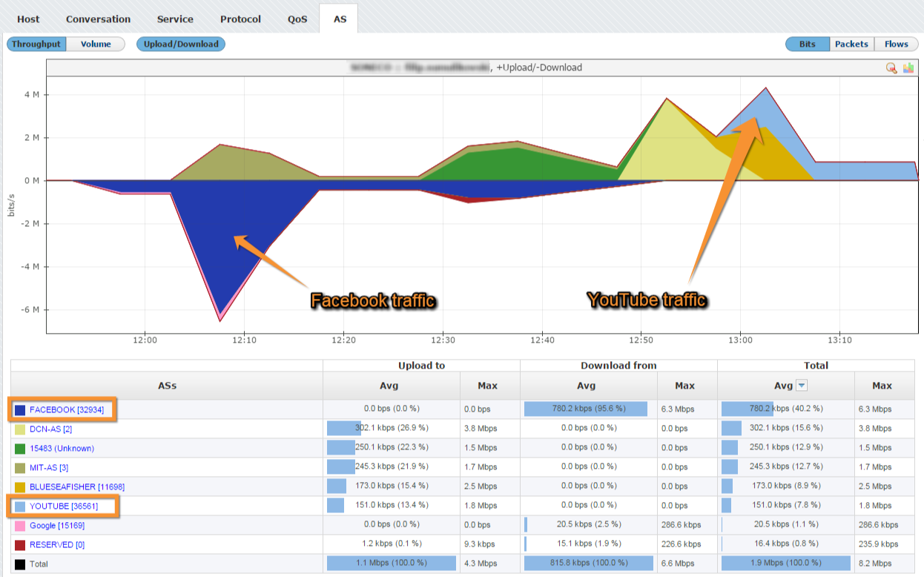Click Total upload avg 1.1 Mbps (100.0 %)
The height and width of the screenshot is (577, 924).
391,564
